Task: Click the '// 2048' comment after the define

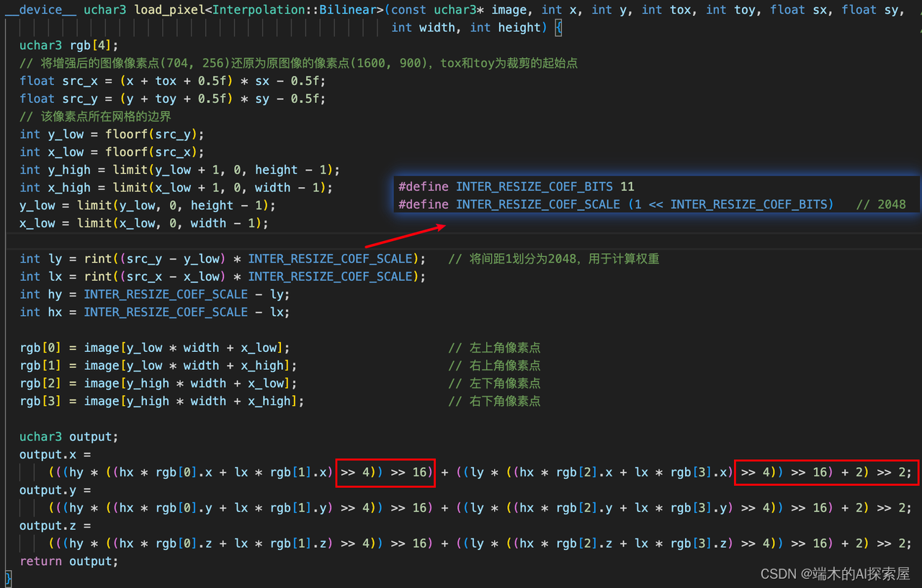Action: [881, 204]
